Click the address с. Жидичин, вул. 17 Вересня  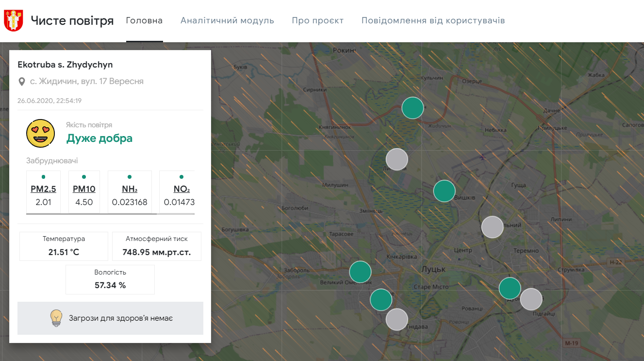(x=87, y=82)
